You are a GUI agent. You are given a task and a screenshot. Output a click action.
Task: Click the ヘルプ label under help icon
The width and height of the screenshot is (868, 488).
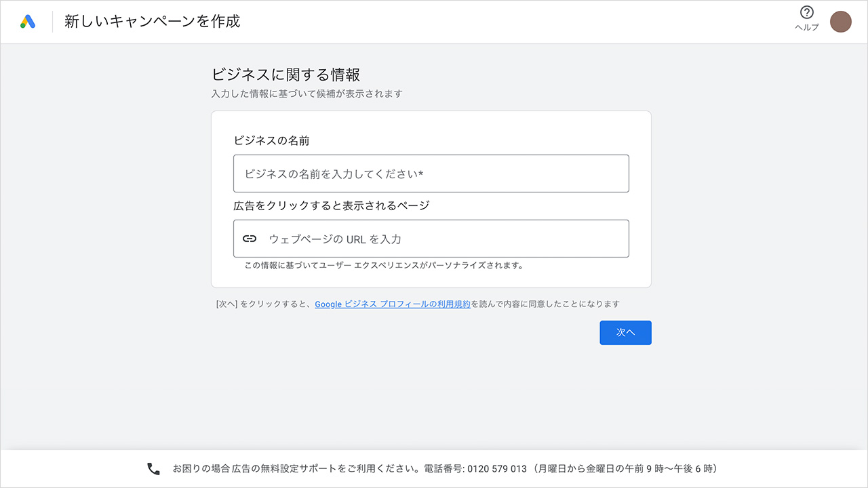(807, 28)
